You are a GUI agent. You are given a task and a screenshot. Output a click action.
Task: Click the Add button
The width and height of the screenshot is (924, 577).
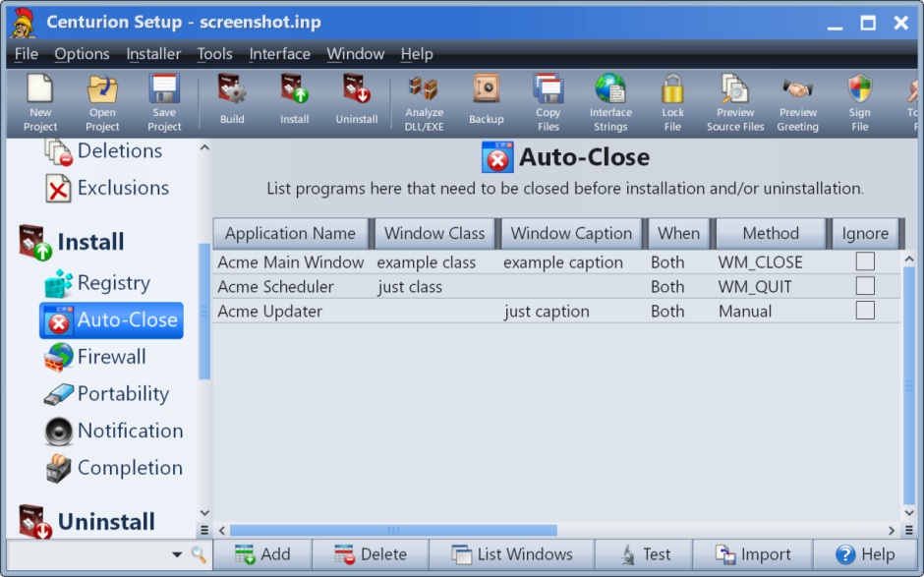click(262, 554)
